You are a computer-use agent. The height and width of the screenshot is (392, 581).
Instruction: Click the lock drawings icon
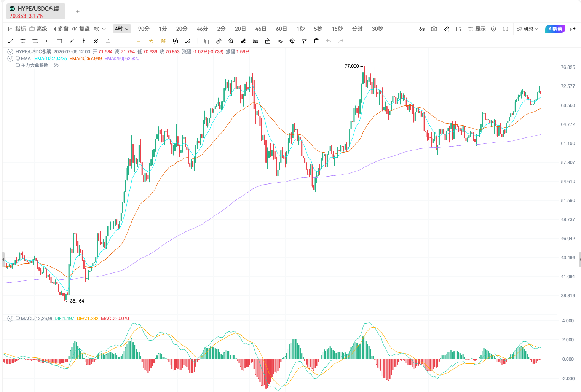coord(268,41)
